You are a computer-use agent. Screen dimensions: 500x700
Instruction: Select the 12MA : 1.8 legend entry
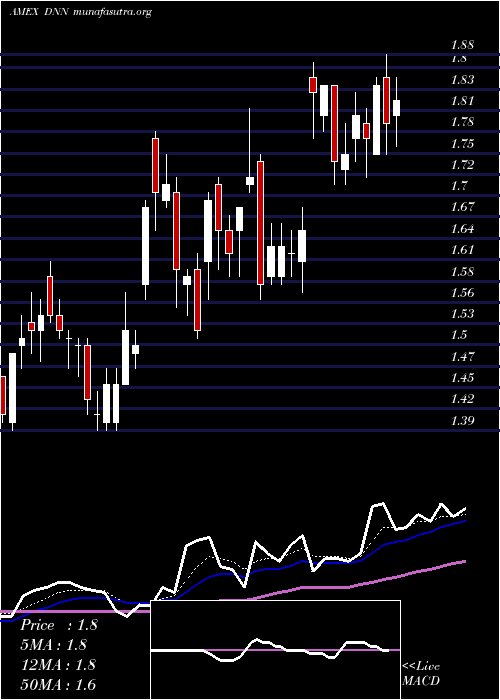tap(58, 665)
